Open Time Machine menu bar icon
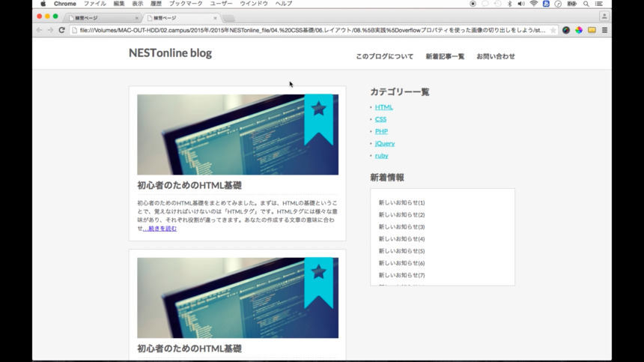This screenshot has height=362, width=644. click(x=497, y=4)
